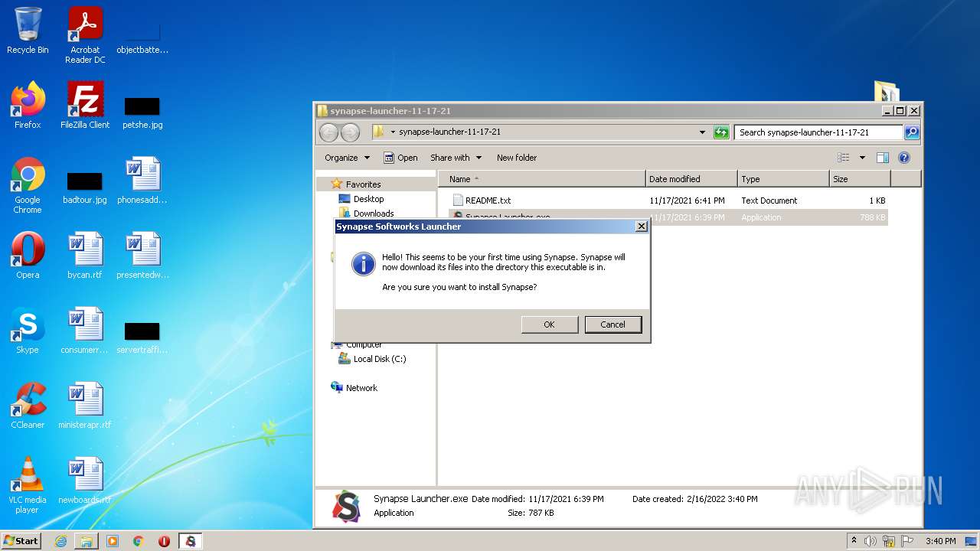Expand view options dropdown arrow
This screenshot has width=980, height=551.
coord(862,158)
